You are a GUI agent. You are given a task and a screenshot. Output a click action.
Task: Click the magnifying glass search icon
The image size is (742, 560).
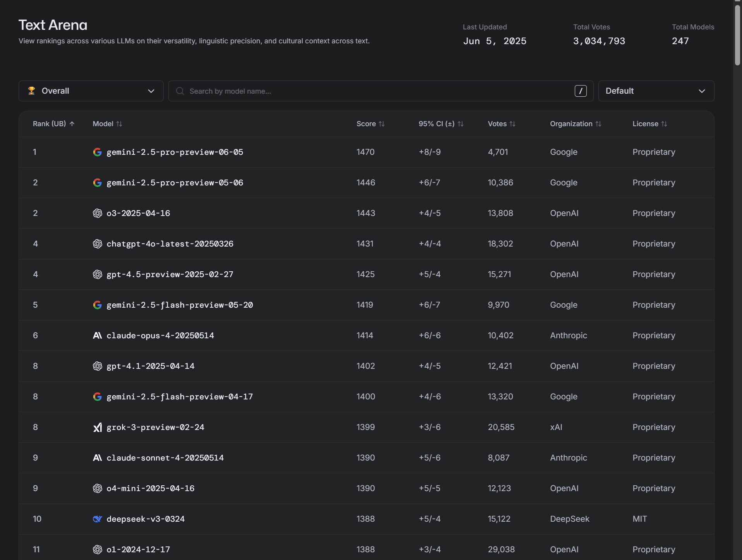coord(180,91)
